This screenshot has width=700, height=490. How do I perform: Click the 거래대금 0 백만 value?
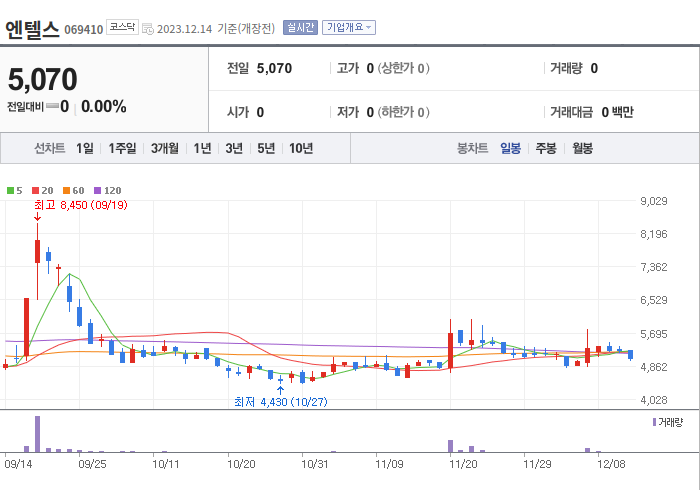point(617,112)
